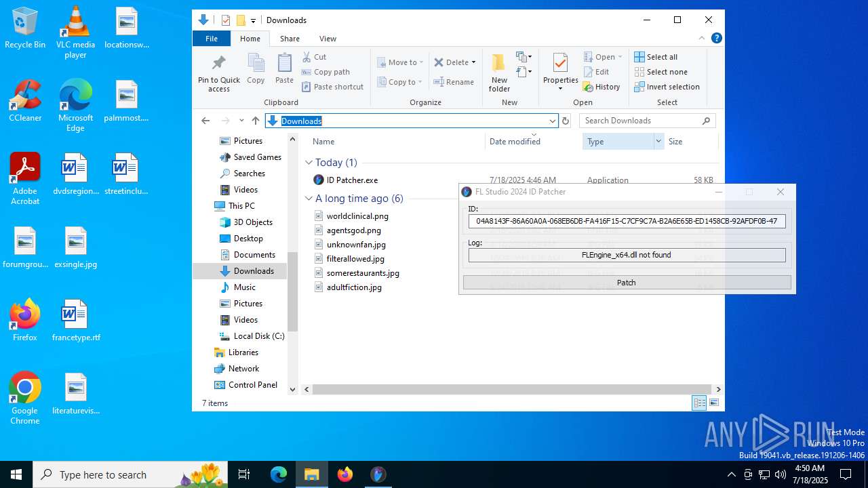This screenshot has width=868, height=488.
Task: Navigate back in Explorer
Action: click(x=205, y=121)
